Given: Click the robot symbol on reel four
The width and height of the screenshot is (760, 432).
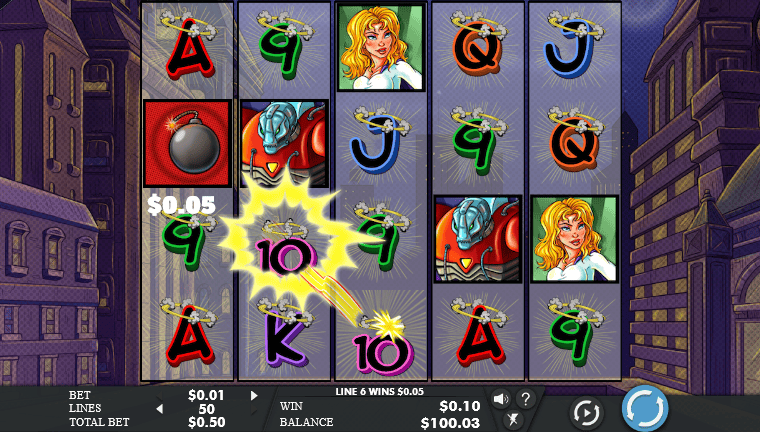Looking at the screenshot, I should [x=478, y=239].
